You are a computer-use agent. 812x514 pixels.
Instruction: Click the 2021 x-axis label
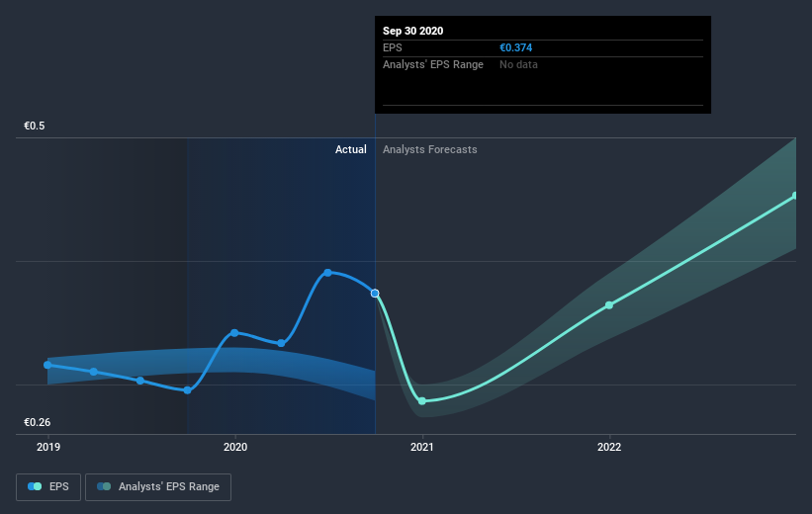[x=422, y=447]
